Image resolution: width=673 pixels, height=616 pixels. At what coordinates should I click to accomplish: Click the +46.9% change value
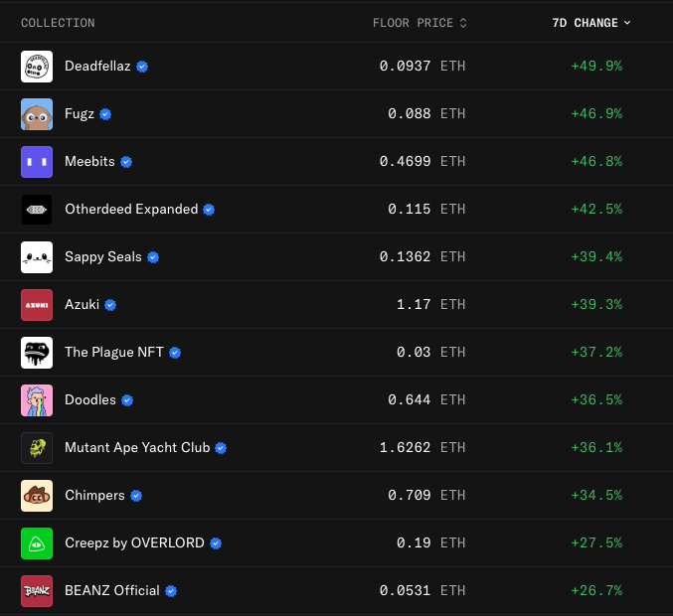(x=596, y=113)
